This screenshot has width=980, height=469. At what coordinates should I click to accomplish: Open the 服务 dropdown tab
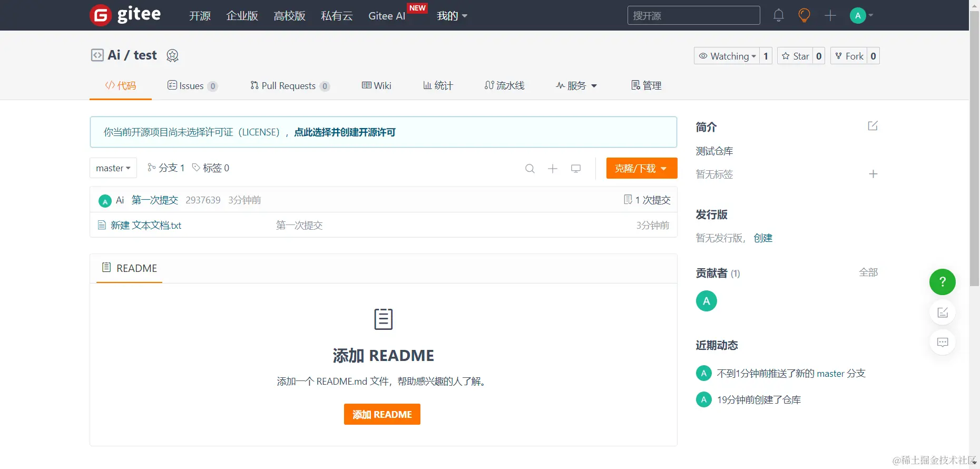576,85
